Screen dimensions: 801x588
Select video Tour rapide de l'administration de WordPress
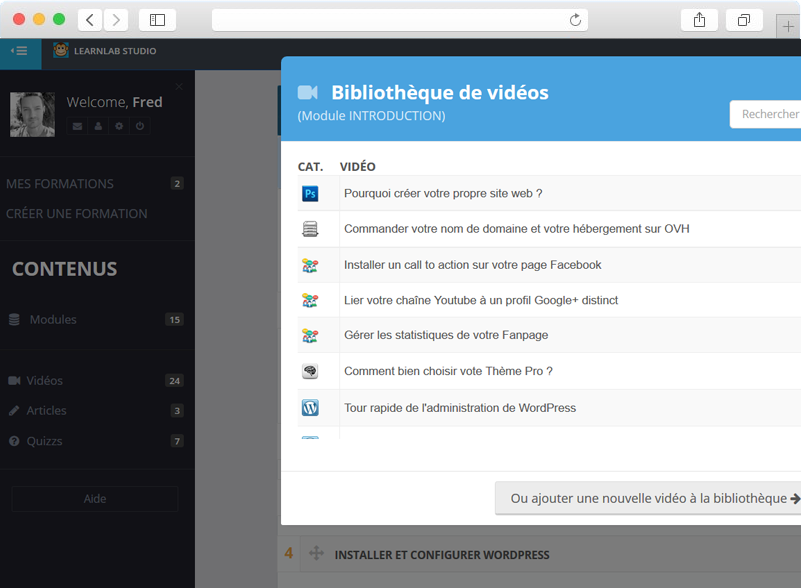click(x=460, y=408)
